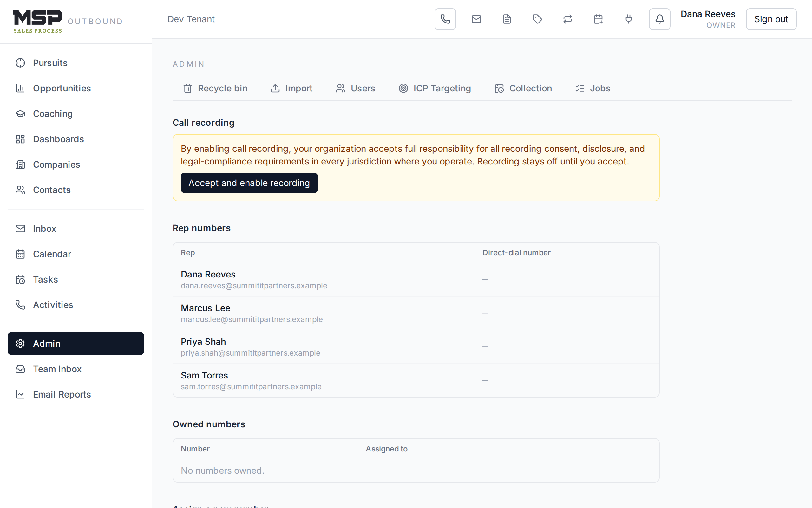The width and height of the screenshot is (812, 508).
Task: Select the Priya Shah rep row
Action: tap(416, 347)
